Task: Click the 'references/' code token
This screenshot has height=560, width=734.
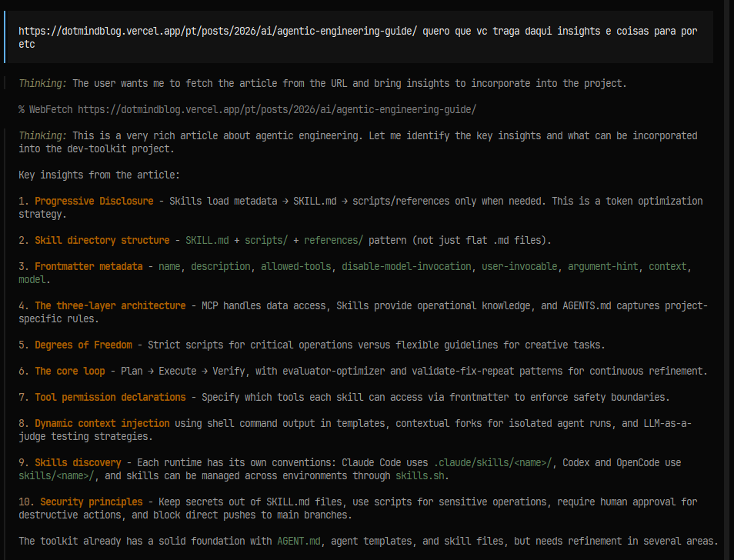Action: click(x=334, y=241)
